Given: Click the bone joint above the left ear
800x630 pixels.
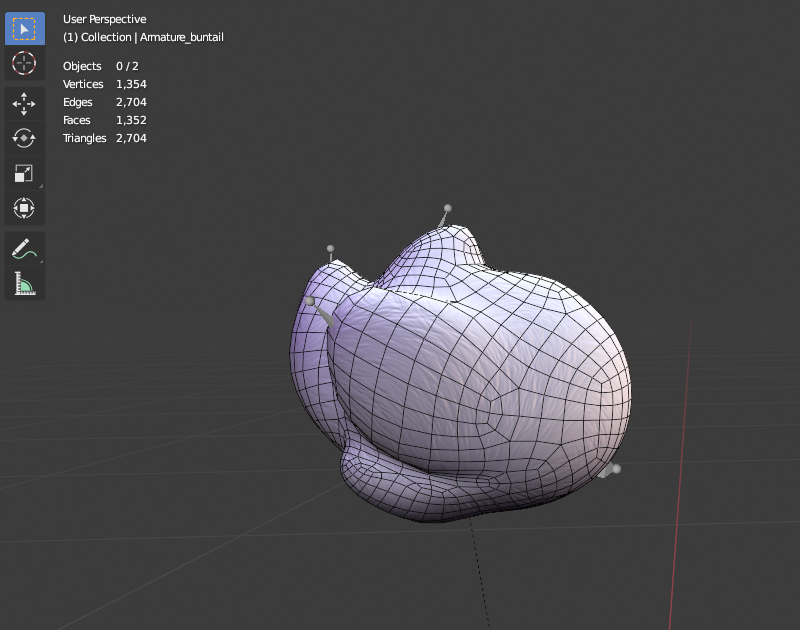Looking at the screenshot, I should (x=331, y=248).
